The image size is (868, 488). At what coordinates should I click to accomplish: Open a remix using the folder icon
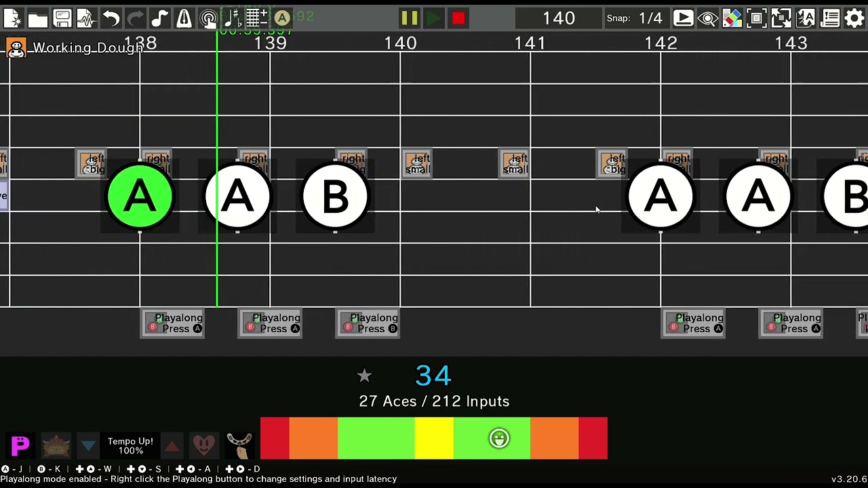coord(37,18)
